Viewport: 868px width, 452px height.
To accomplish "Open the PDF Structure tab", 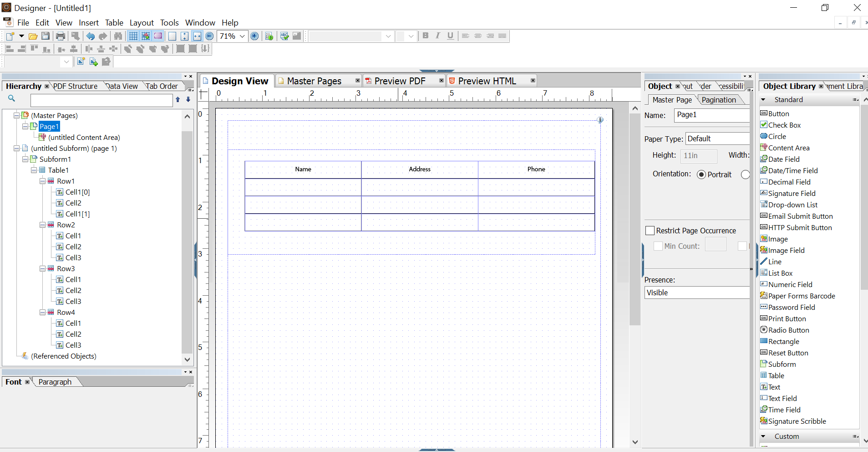I will coord(75,86).
